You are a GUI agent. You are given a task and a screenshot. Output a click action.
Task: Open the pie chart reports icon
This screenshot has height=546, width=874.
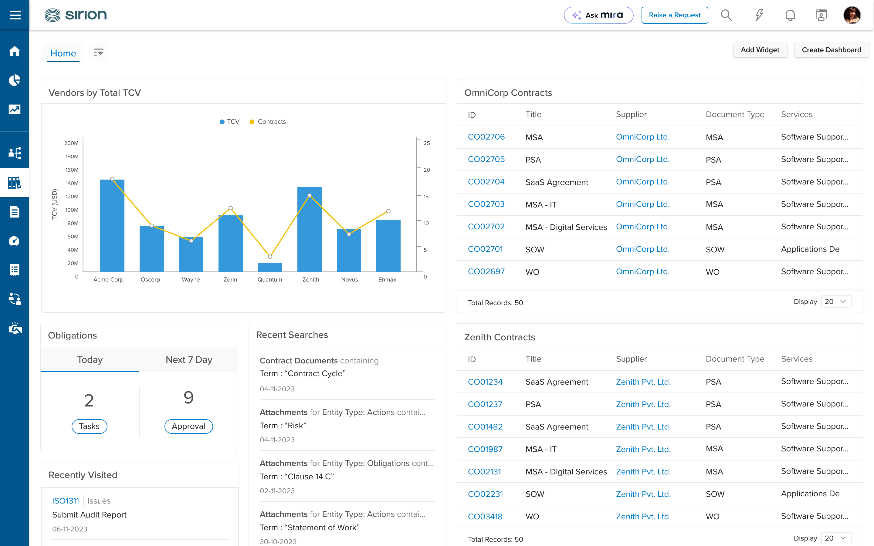click(14, 80)
